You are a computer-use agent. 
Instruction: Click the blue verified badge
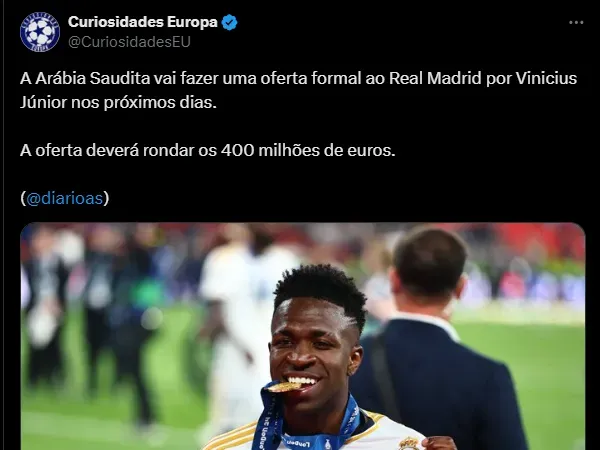pos(229,22)
